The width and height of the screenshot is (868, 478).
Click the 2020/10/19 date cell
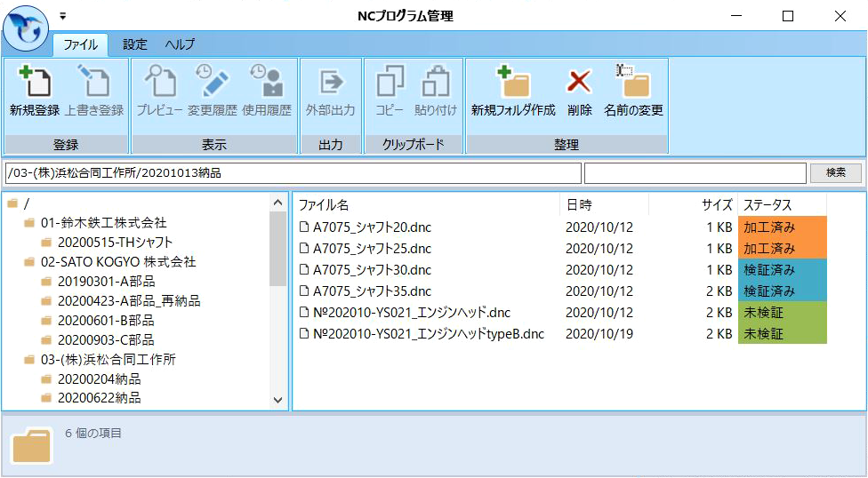(x=599, y=334)
